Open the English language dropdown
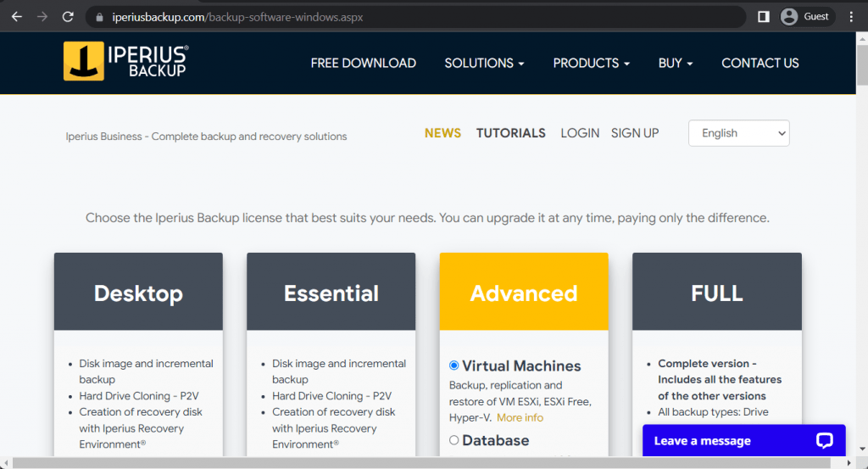This screenshot has height=469, width=868. point(738,133)
